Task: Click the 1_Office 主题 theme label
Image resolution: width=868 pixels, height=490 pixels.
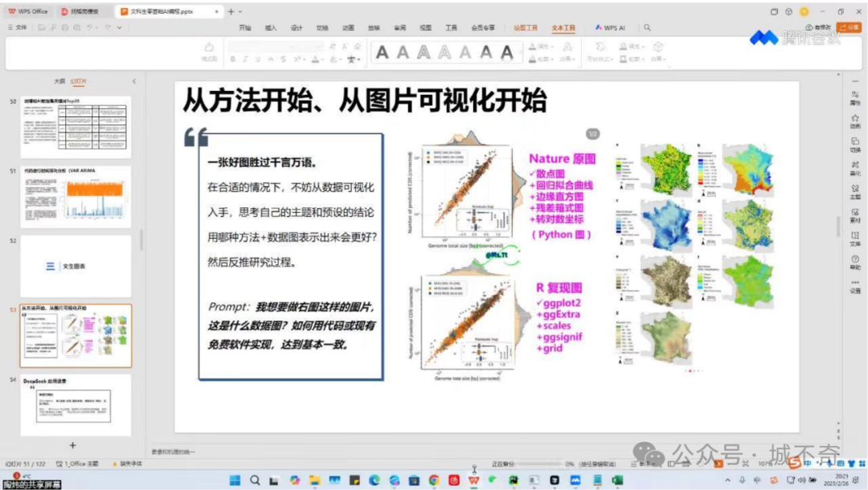Action: coord(77,464)
